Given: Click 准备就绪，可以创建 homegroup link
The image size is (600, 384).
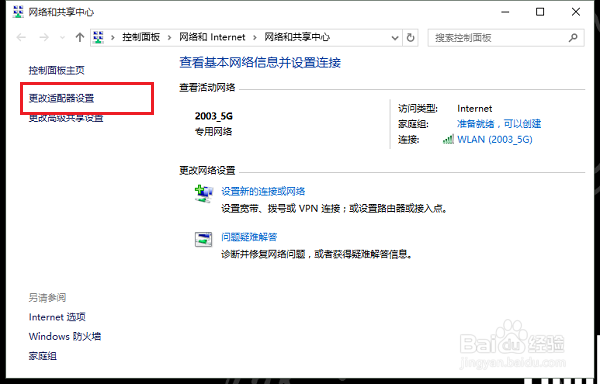Looking at the screenshot, I should (x=499, y=124).
